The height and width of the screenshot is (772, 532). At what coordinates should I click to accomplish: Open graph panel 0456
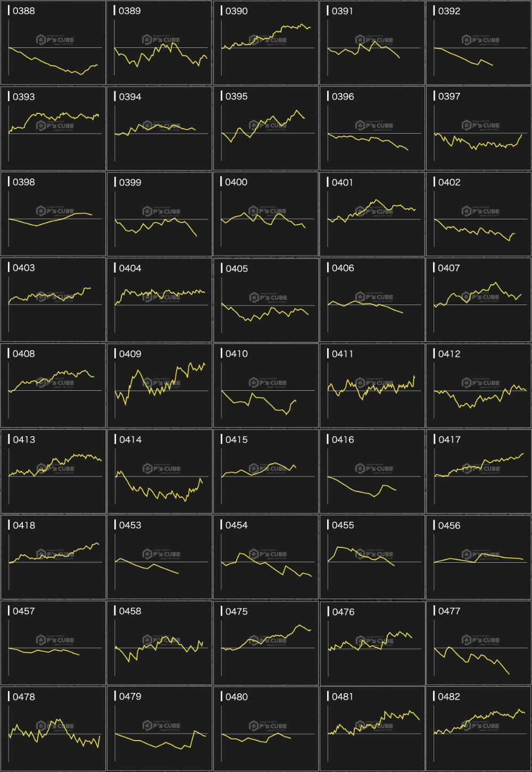(x=479, y=557)
